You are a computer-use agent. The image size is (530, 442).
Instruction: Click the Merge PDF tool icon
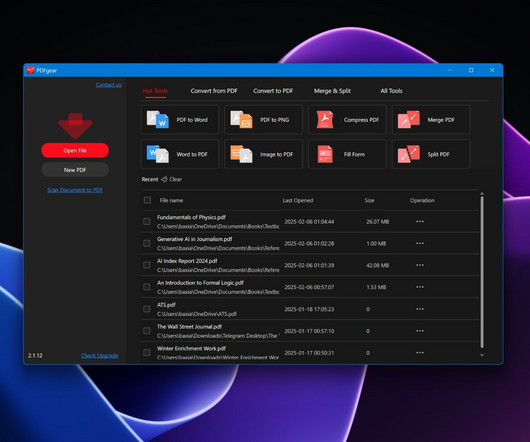point(409,120)
